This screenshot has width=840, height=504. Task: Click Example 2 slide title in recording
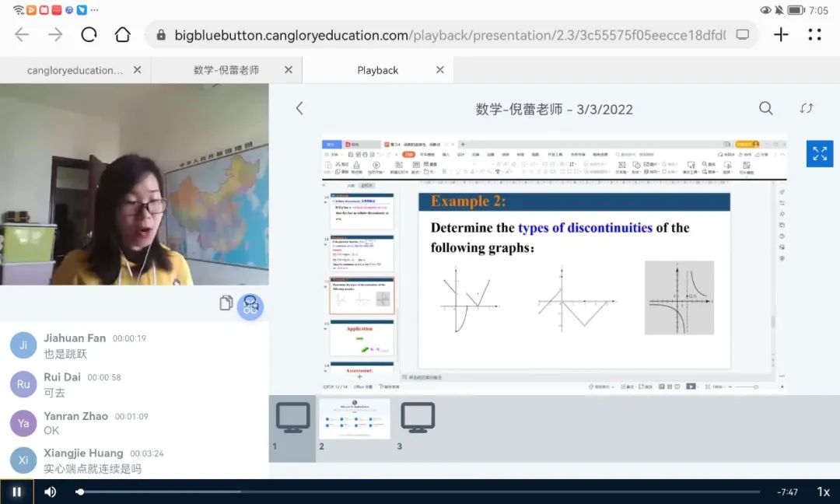(x=468, y=201)
